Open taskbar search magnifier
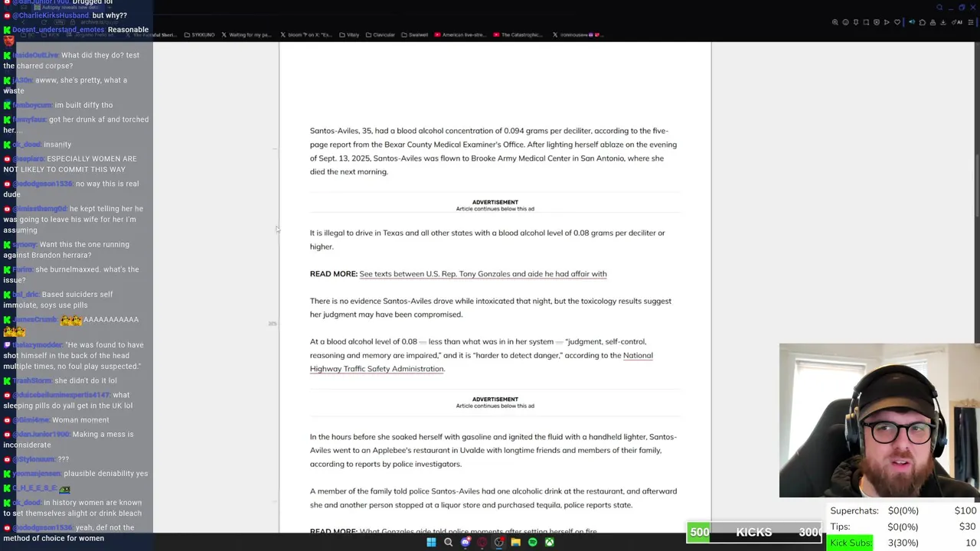The height and width of the screenshot is (551, 980). (x=448, y=543)
